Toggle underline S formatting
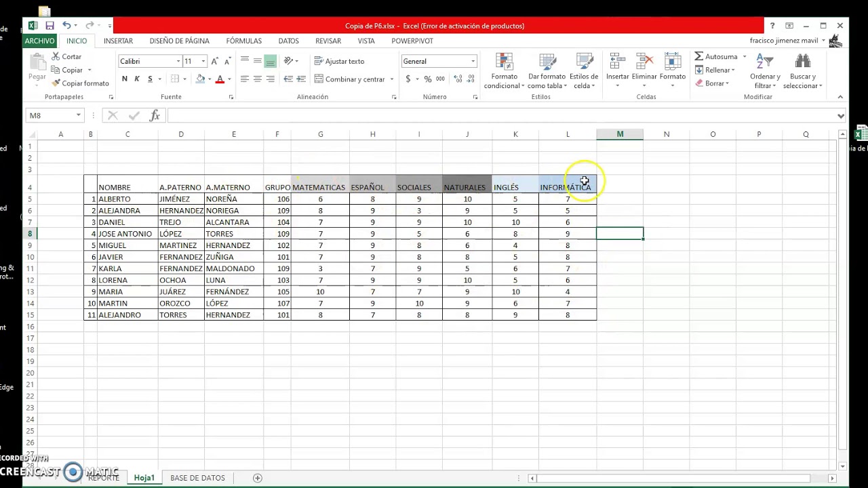868x488 pixels. (x=150, y=79)
